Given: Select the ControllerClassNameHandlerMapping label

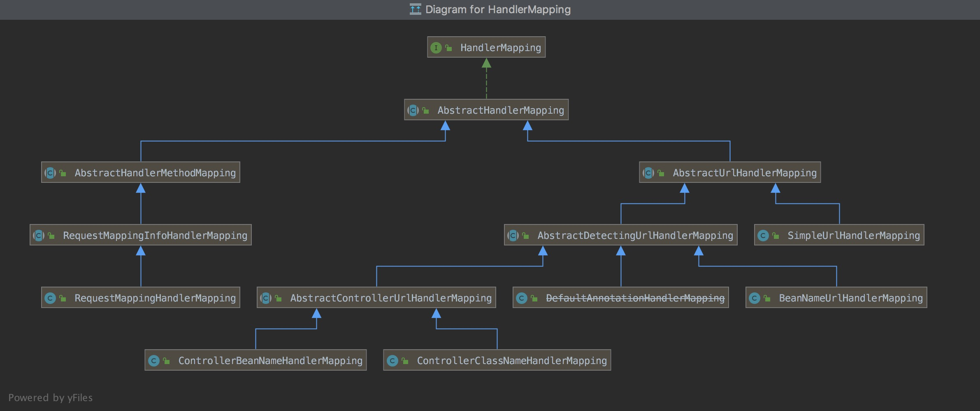Looking at the screenshot, I should [512, 361].
